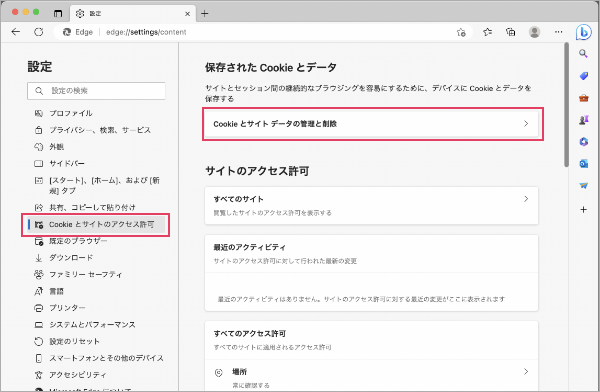
Task: Open the profile avatar menu
Action: coord(534,32)
